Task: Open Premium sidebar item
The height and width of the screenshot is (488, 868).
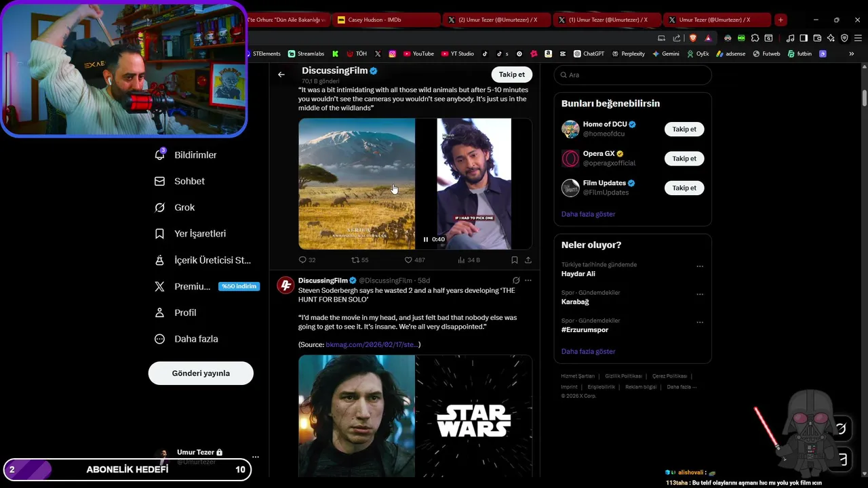Action: pos(207,287)
